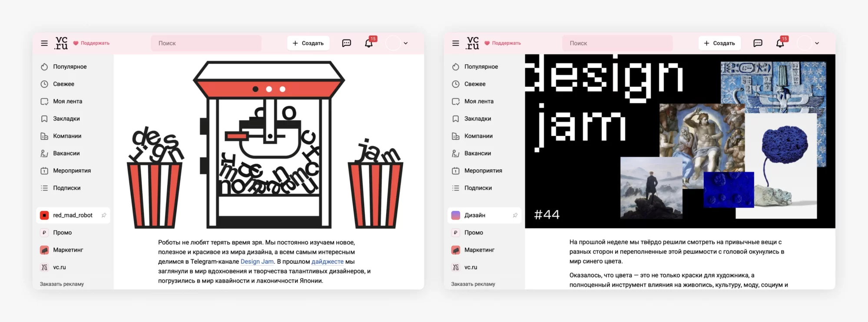Click Промо icon in right window sidebar

[456, 233]
